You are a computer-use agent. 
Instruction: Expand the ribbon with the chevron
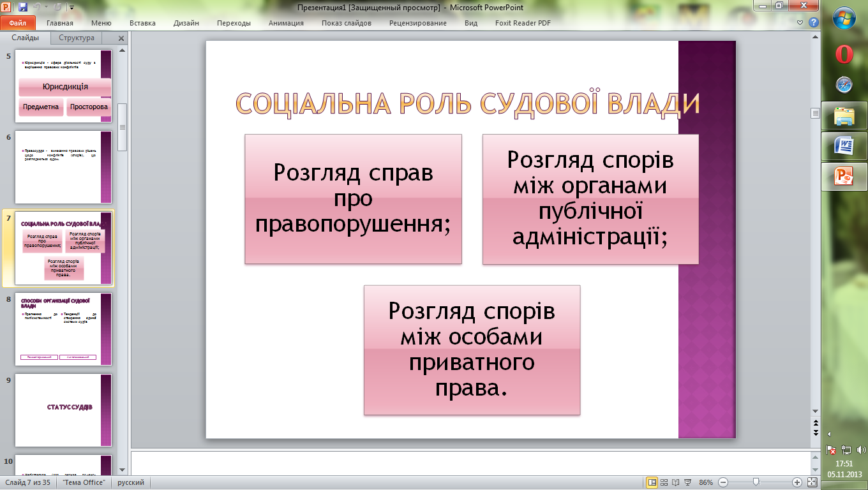pyautogui.click(x=801, y=22)
